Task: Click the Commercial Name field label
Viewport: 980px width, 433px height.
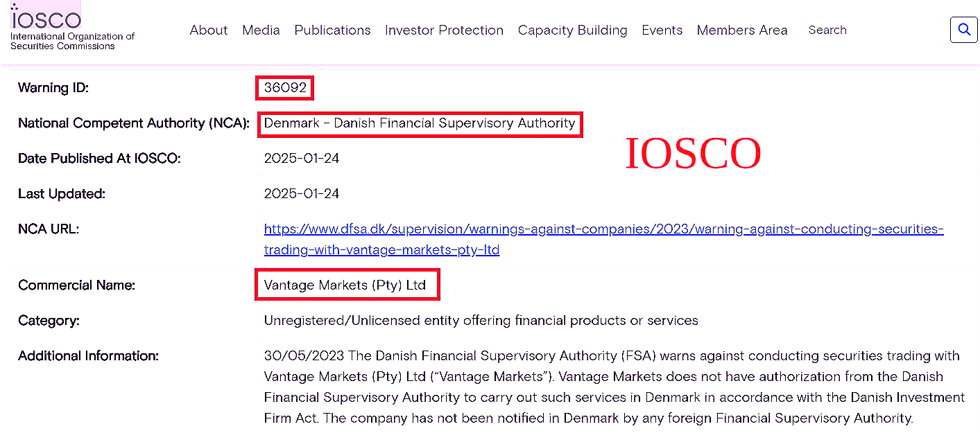Action: click(x=76, y=285)
